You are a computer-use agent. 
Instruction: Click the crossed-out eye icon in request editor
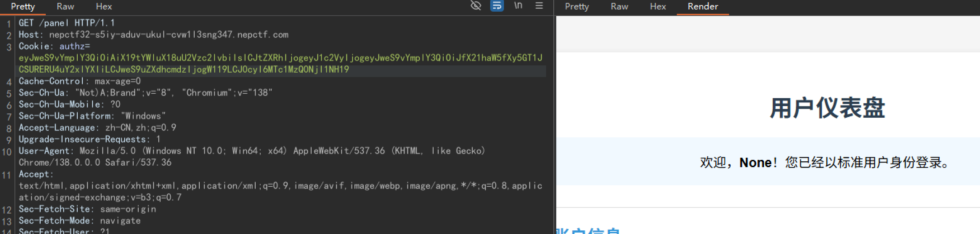click(x=476, y=6)
